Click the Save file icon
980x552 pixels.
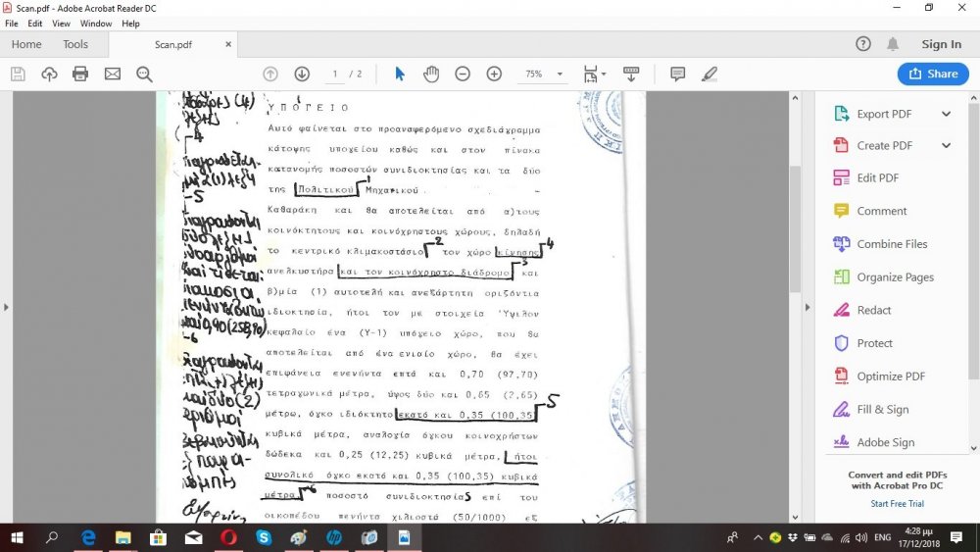18,75
